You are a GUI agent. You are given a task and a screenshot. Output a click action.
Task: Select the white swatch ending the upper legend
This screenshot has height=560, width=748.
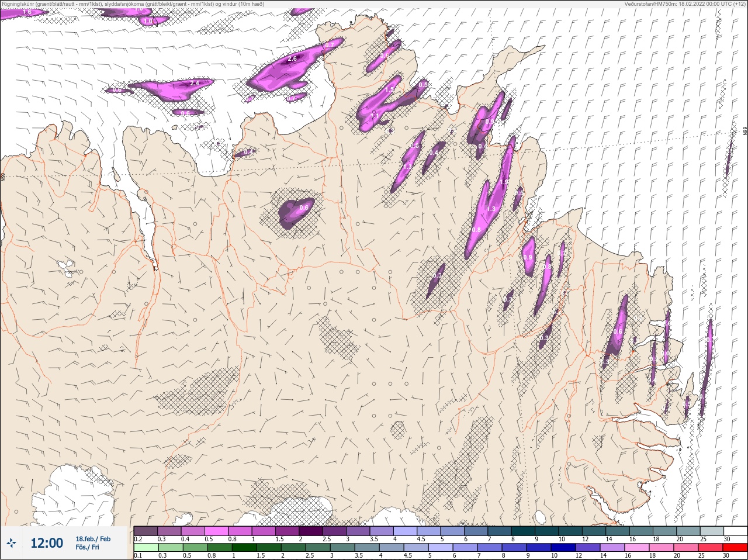pyautogui.click(x=735, y=531)
